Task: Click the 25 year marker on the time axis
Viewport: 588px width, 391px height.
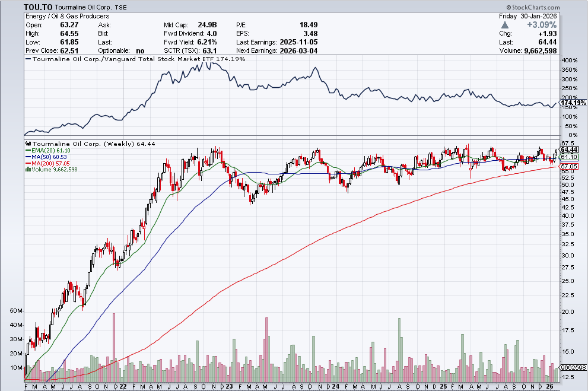Action: coord(444,386)
